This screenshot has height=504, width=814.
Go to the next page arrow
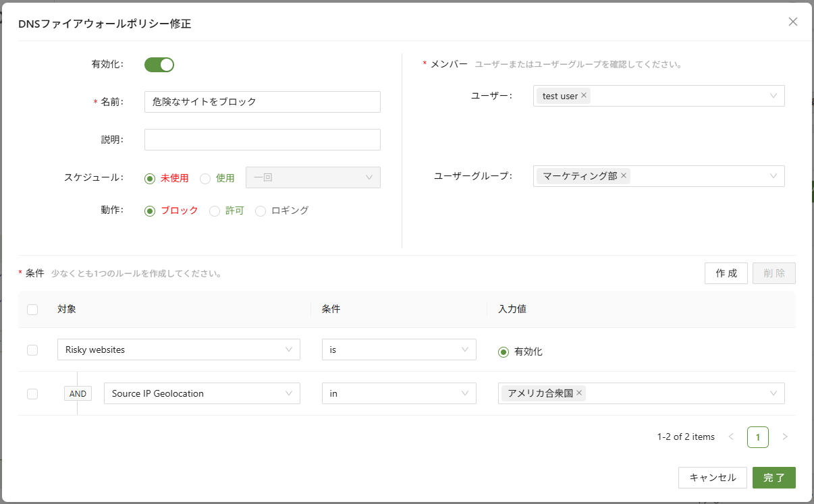pos(784,437)
